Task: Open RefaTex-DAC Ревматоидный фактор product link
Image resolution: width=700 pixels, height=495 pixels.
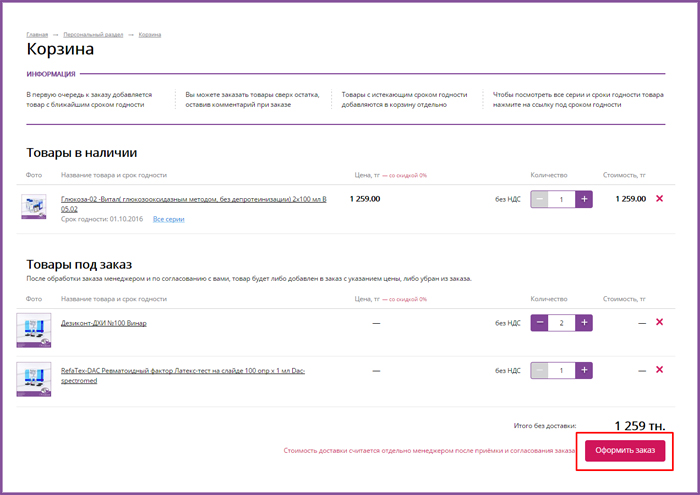Action: pos(183,370)
